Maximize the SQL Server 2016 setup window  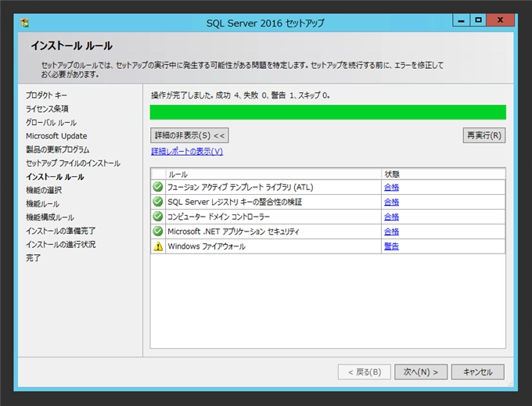click(478, 20)
